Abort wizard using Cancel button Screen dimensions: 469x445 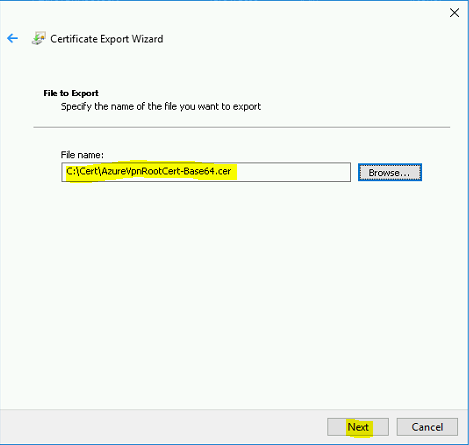click(427, 427)
